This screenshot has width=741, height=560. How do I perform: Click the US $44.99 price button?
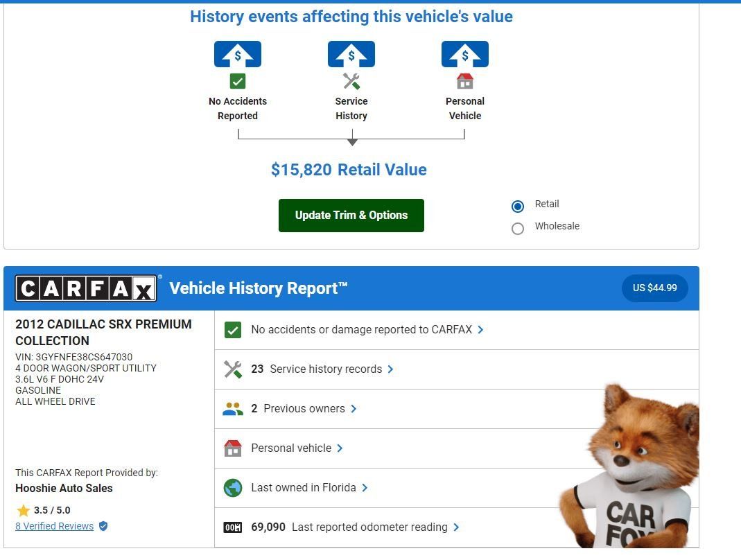[655, 288]
